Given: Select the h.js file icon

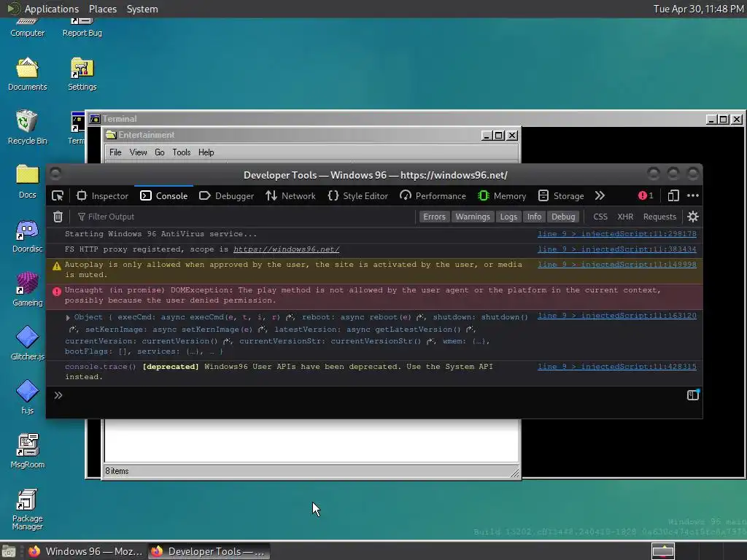Looking at the screenshot, I should click(x=27, y=397).
